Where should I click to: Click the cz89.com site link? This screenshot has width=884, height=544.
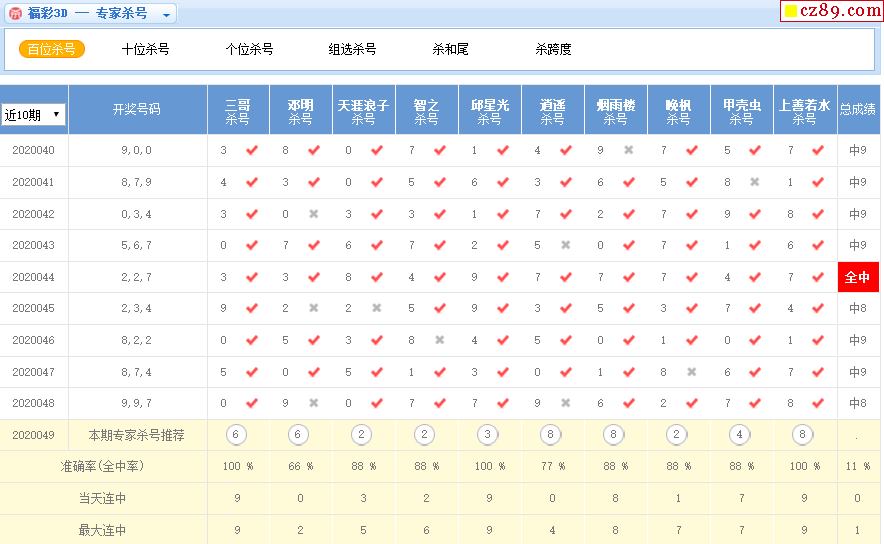832,11
